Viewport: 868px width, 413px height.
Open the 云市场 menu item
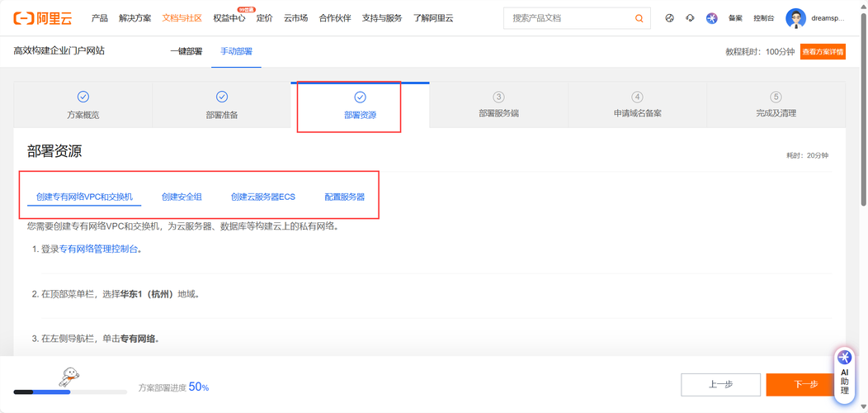pyautogui.click(x=295, y=18)
